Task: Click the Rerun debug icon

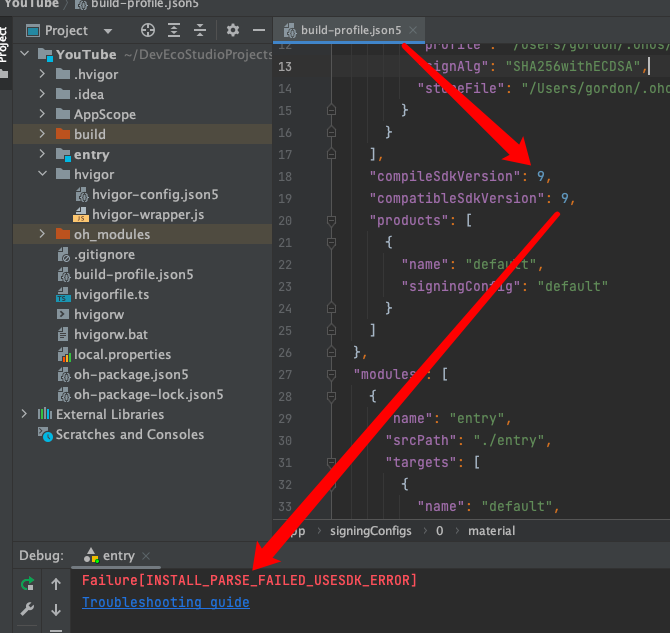Action: click(27, 583)
